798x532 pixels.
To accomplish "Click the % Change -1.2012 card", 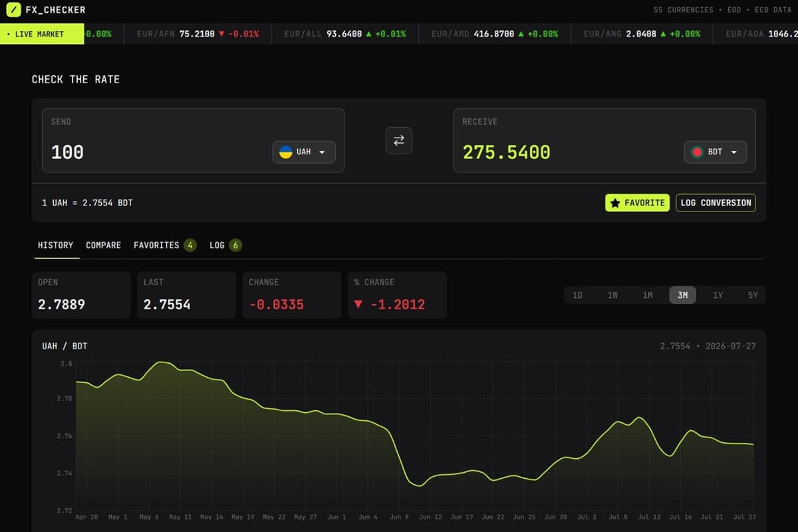I will tap(397, 295).
